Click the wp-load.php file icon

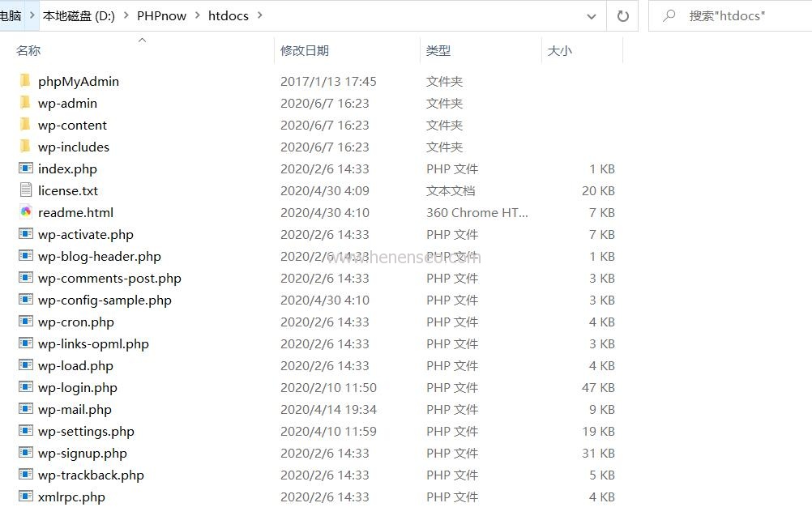26,365
